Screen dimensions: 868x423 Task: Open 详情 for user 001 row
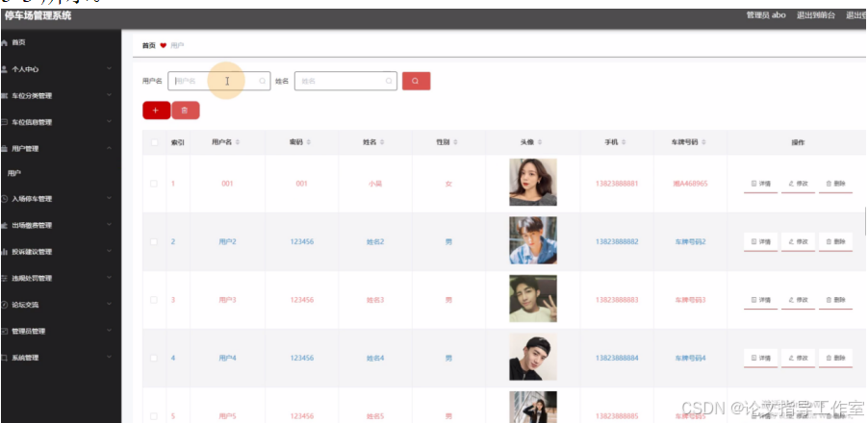pos(760,184)
